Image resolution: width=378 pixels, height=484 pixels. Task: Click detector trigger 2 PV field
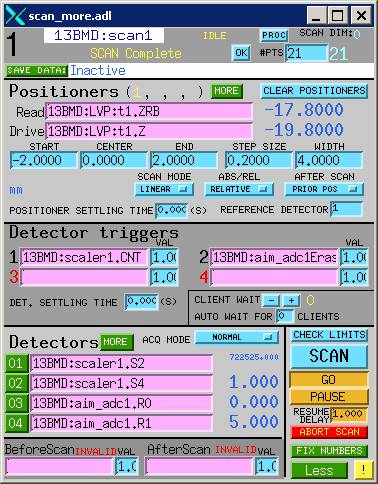(x=274, y=258)
